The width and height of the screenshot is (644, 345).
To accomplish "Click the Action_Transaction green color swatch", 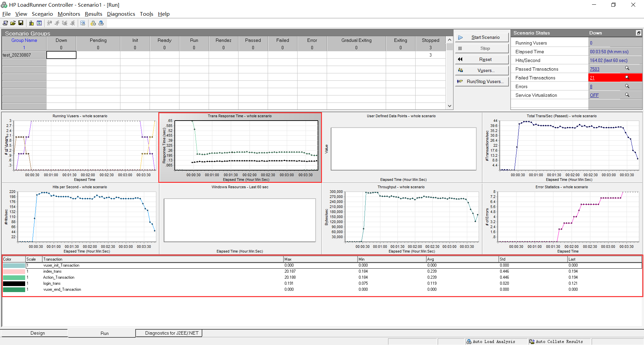I will tap(14, 277).
